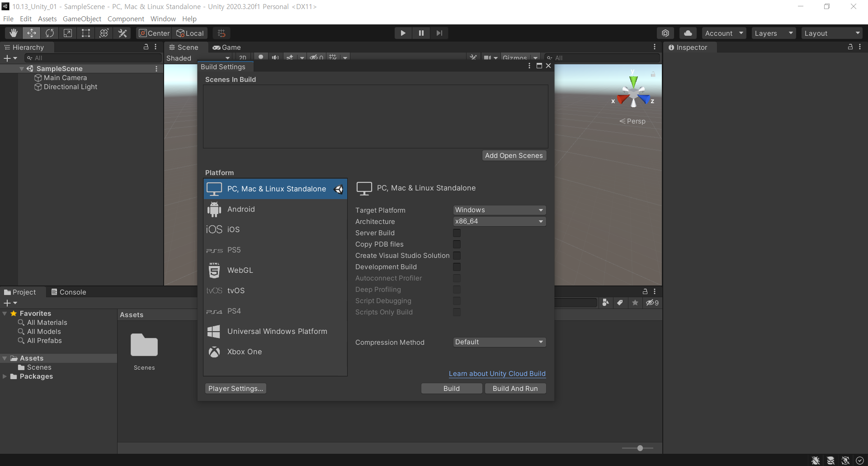This screenshot has width=868, height=466.
Task: Open the Scenes folder thumbnail
Action: tap(144, 346)
